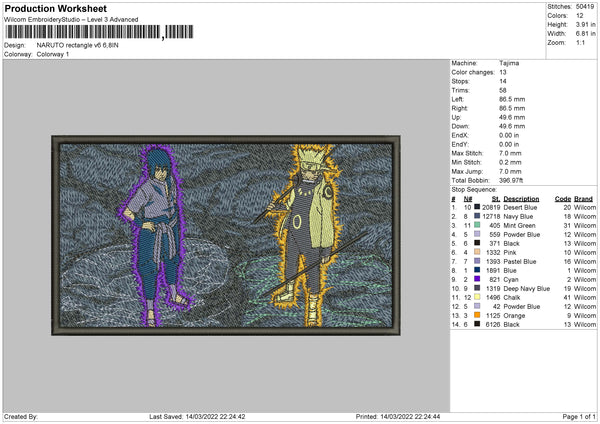The width and height of the screenshot is (600, 424).
Task: Click the Navy Blue color swatch
Action: [x=477, y=216]
